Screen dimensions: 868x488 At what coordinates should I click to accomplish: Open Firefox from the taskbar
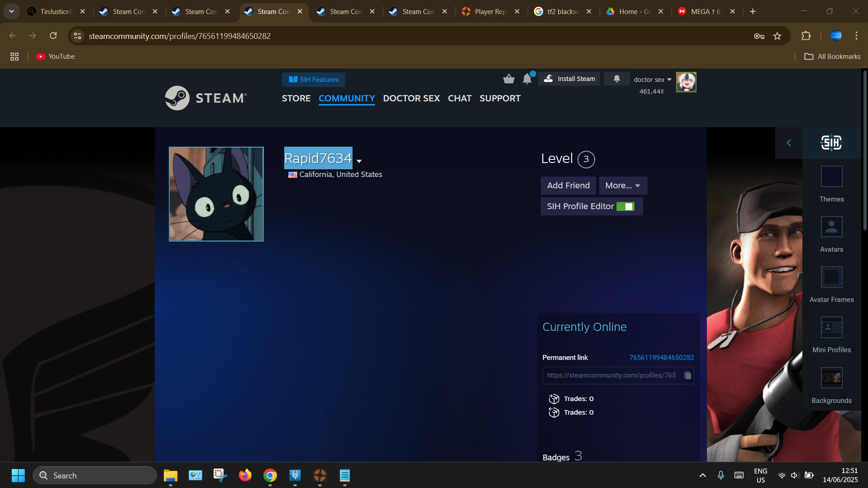tap(245, 476)
